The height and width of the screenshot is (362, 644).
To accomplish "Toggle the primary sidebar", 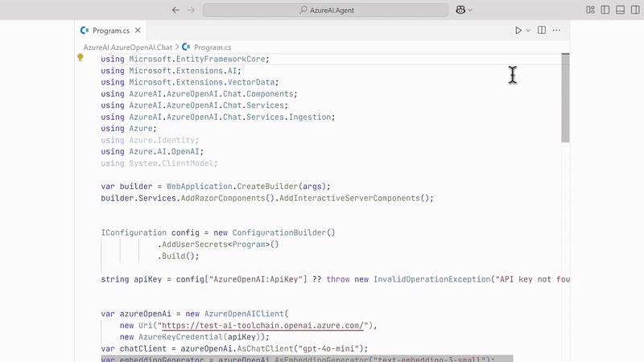I will point(605,10).
